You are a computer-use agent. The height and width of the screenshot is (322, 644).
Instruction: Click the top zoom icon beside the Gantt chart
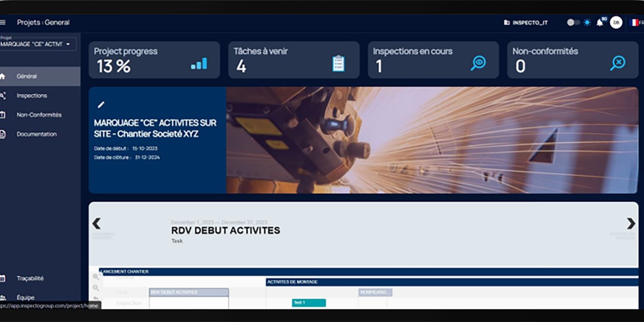(x=96, y=277)
